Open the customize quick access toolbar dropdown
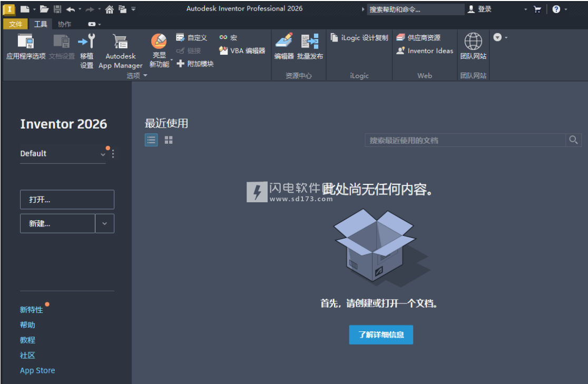 point(133,9)
